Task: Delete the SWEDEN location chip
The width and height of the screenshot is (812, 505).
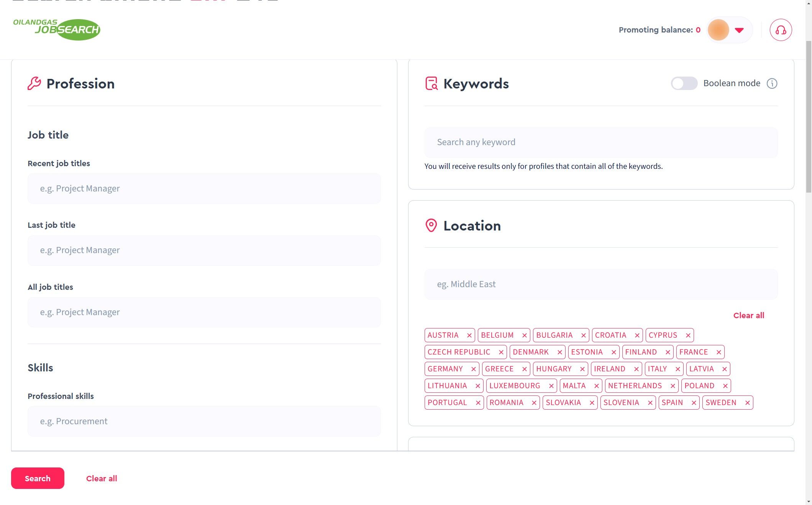Action: tap(747, 403)
